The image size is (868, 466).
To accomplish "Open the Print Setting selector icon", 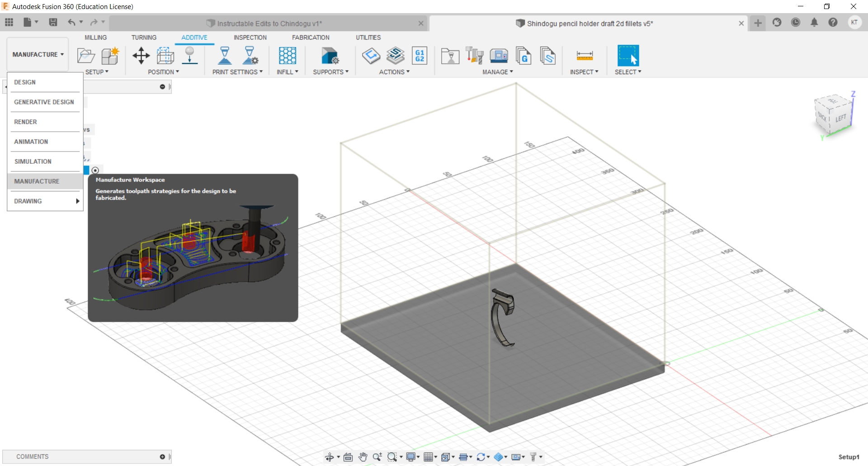I will [x=225, y=56].
